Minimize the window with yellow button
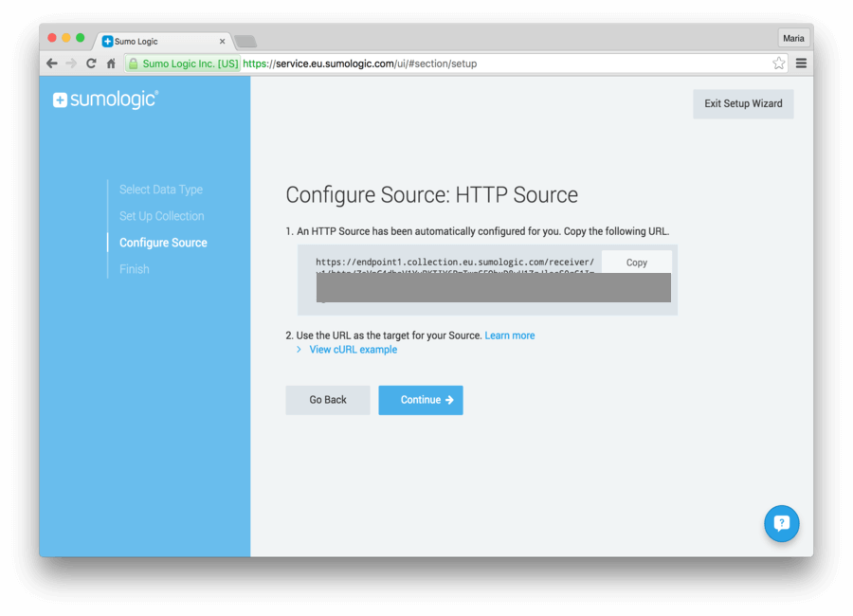This screenshot has width=853, height=616. click(x=66, y=38)
